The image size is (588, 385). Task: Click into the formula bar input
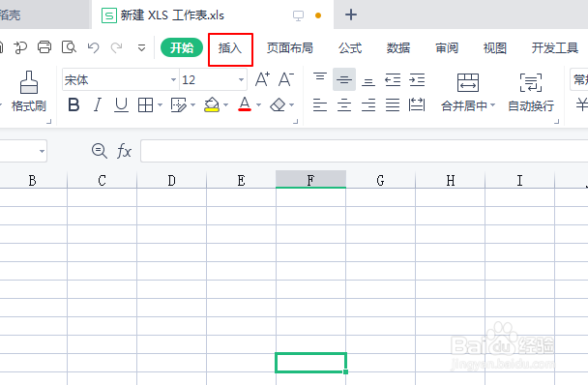365,151
